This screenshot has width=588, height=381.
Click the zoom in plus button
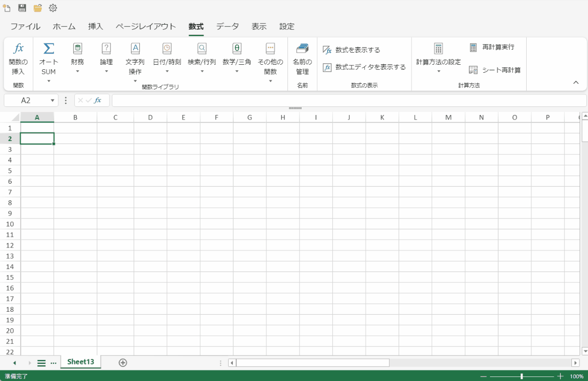click(560, 376)
